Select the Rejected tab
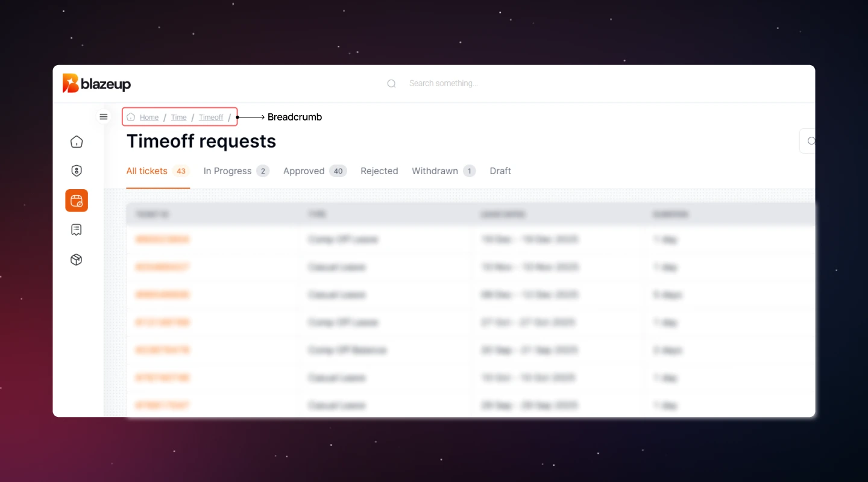 point(379,171)
